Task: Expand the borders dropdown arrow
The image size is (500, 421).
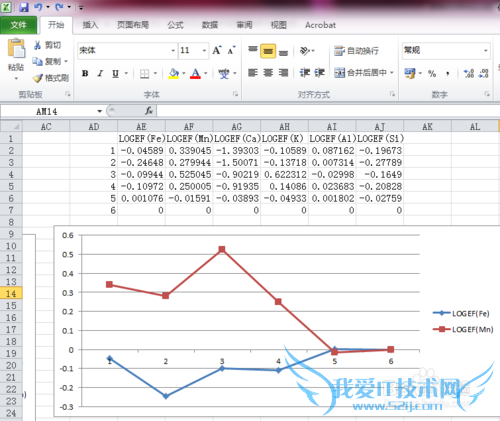Action: click(155, 73)
